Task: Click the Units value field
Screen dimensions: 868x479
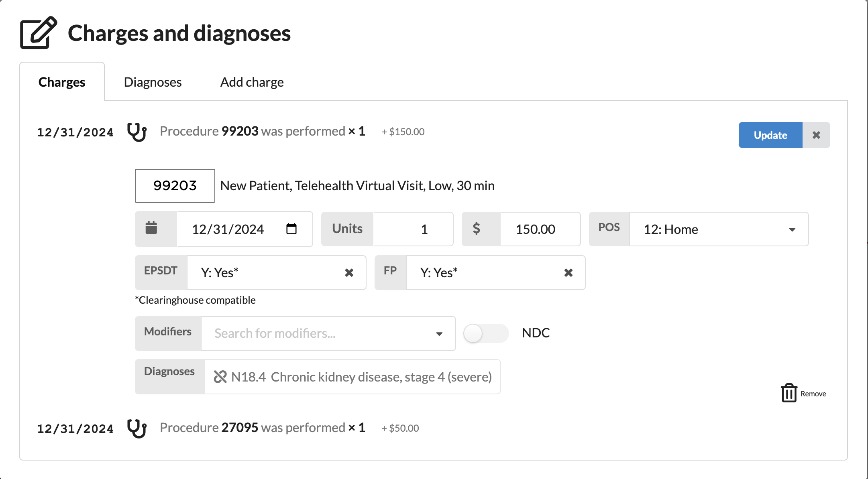Action: (x=413, y=229)
